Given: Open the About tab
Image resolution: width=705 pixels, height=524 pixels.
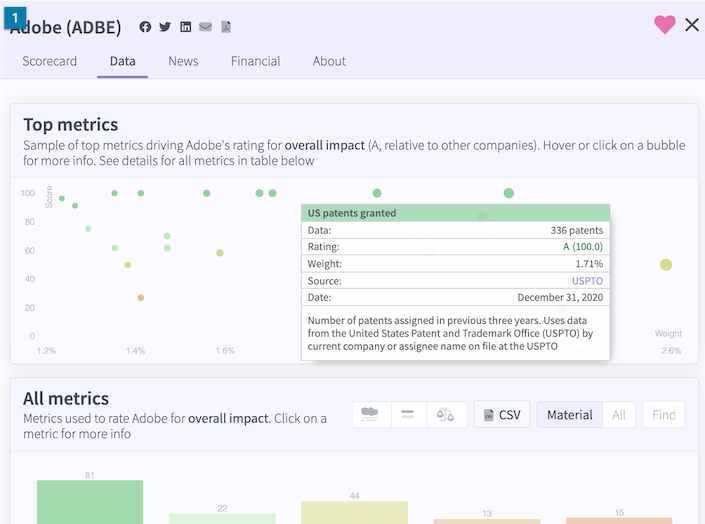Looking at the screenshot, I should (329, 61).
